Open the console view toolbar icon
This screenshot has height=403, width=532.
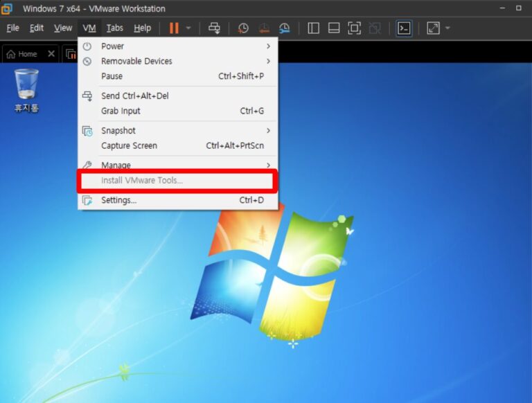pos(404,28)
